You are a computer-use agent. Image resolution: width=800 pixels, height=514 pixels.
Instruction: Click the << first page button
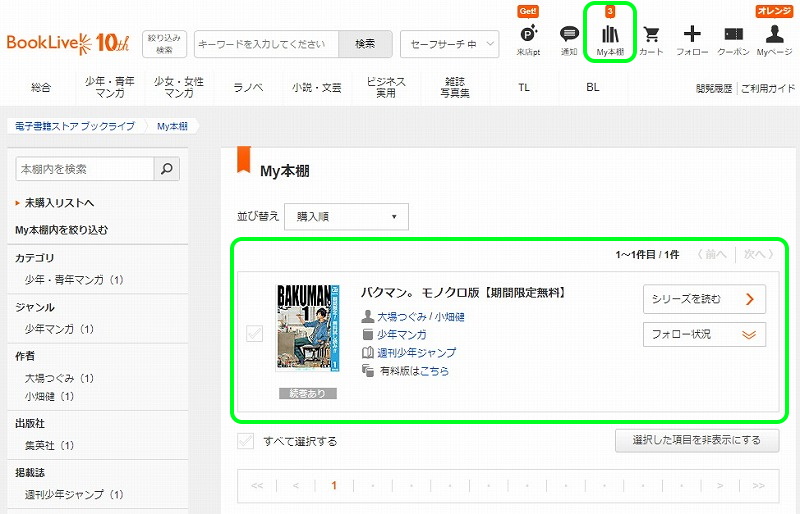coord(257,485)
